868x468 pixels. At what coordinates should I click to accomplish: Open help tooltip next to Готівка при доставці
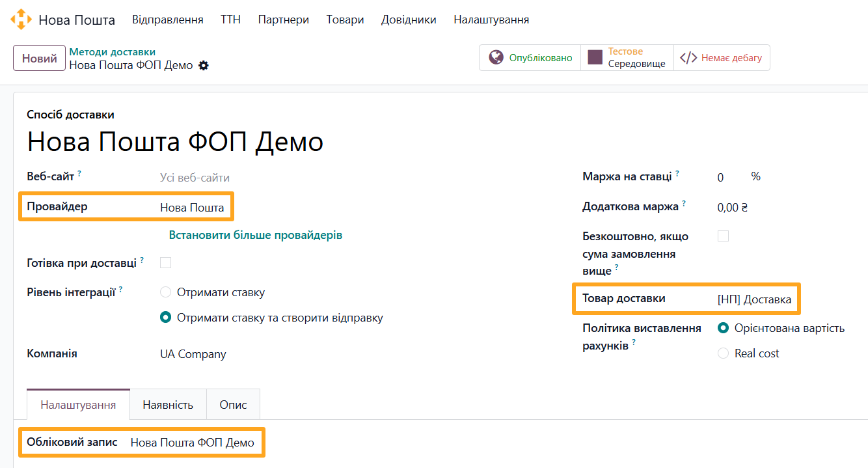[142, 259]
